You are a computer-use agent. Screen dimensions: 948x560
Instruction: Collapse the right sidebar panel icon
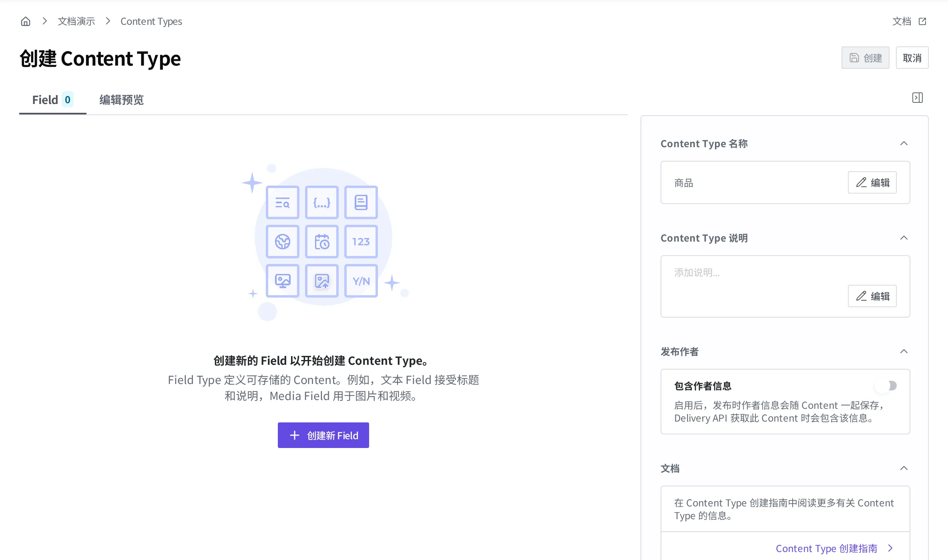click(x=918, y=98)
